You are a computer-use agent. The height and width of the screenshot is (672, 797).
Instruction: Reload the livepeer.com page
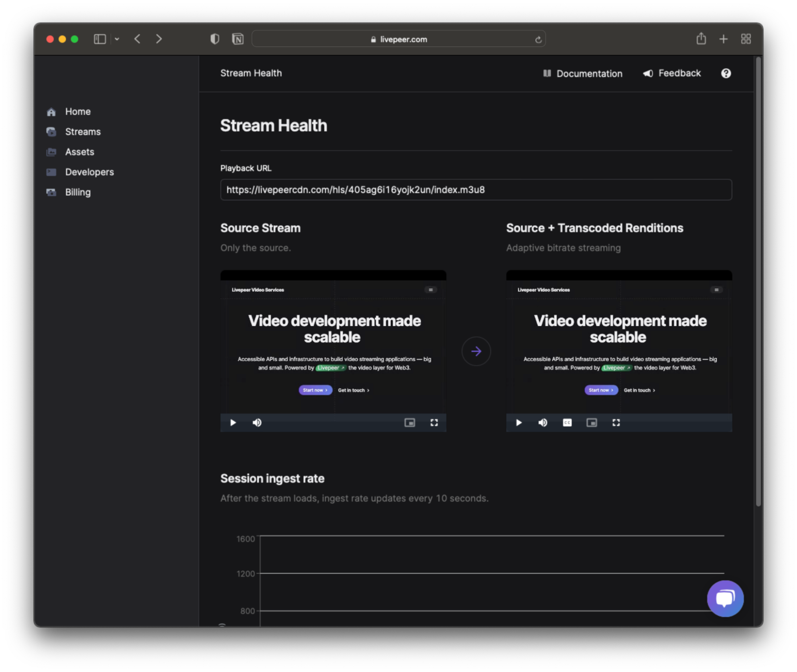point(538,39)
